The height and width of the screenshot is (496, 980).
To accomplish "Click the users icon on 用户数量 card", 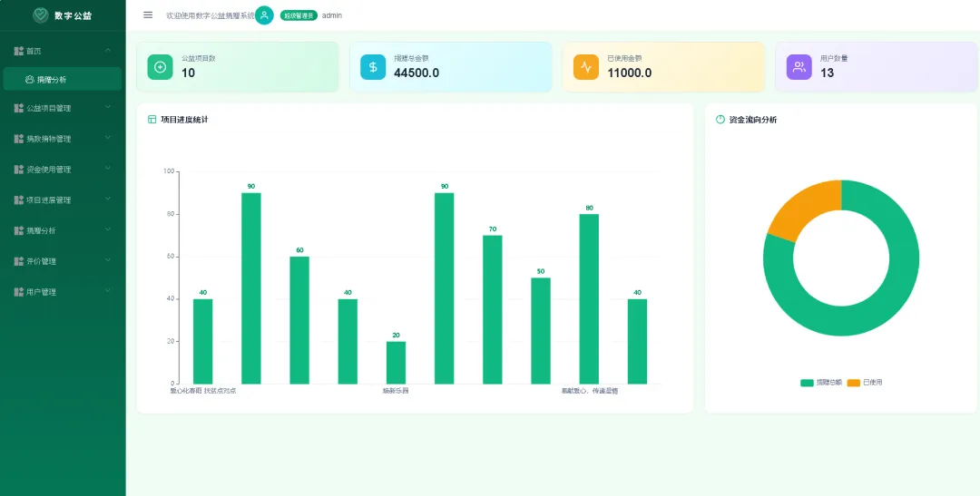I will tap(799, 67).
